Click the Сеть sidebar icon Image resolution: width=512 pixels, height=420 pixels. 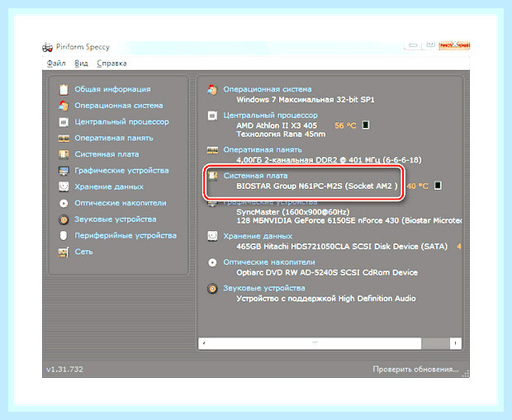click(x=64, y=252)
